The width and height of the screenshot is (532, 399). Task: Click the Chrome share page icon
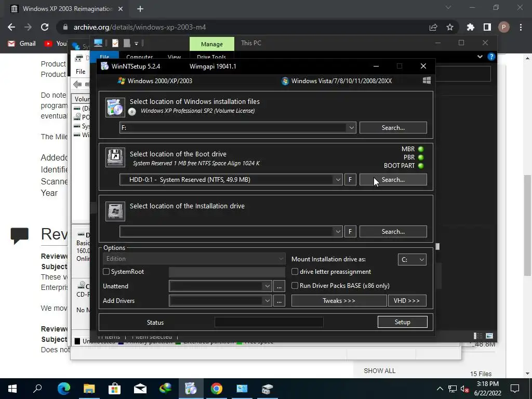click(433, 27)
